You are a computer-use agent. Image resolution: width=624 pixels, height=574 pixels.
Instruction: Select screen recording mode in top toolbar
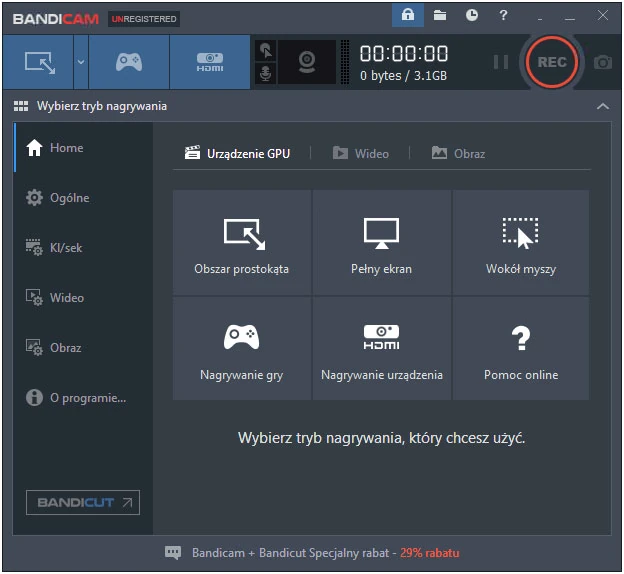pos(38,62)
